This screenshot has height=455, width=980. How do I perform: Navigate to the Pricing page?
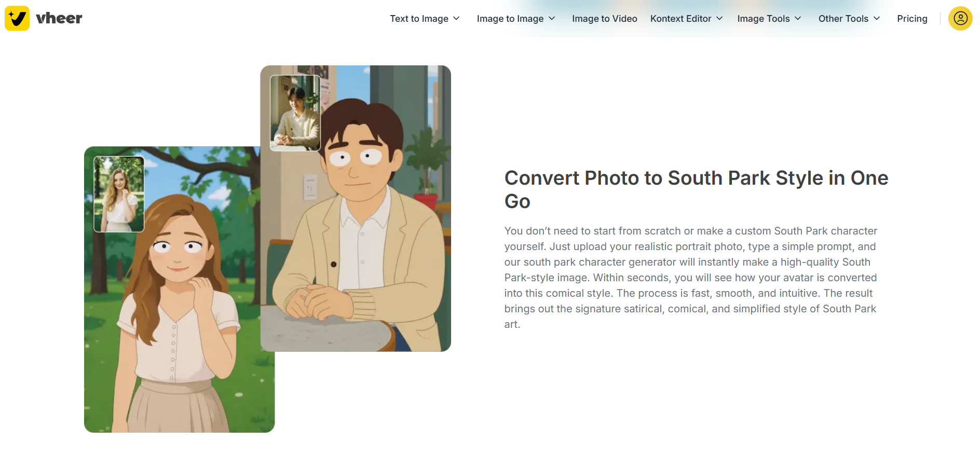pyautogui.click(x=912, y=19)
